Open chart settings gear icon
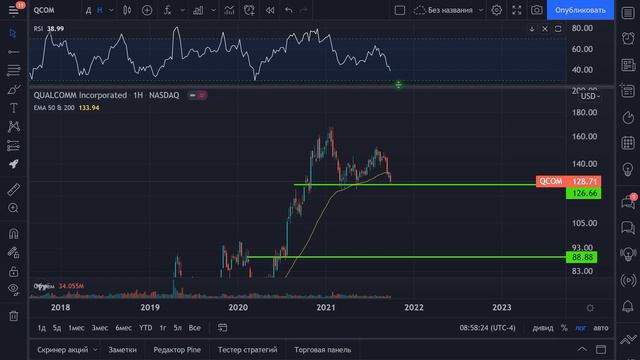Viewport: 640px width, 360px height. coord(496,10)
